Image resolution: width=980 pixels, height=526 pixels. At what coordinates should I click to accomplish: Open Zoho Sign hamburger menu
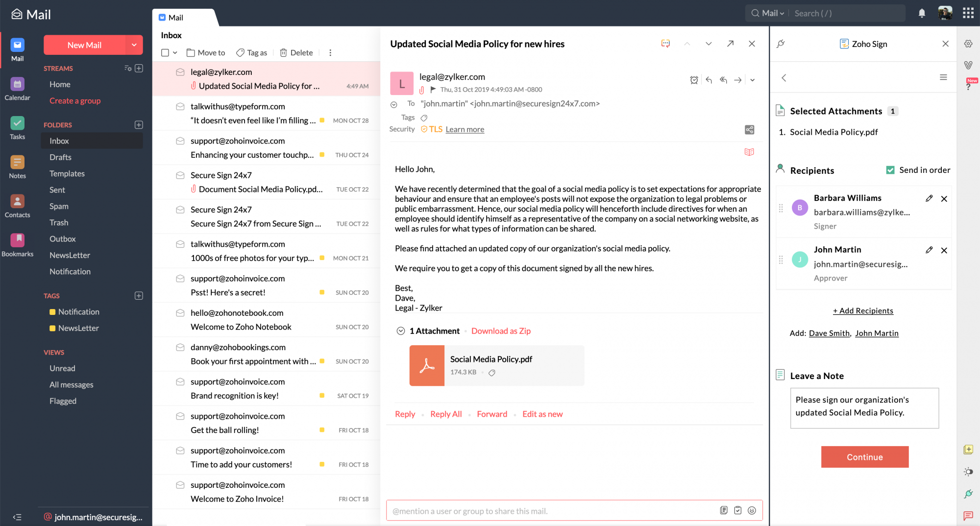(x=943, y=77)
